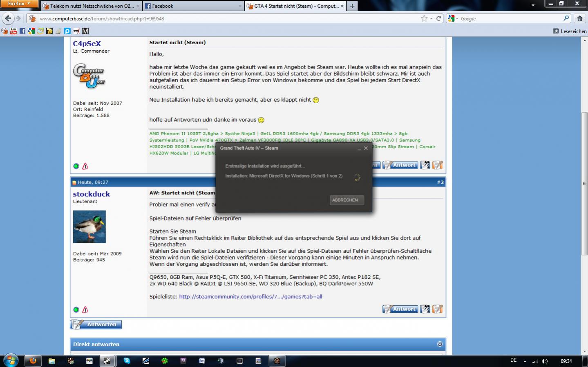This screenshot has height=367, width=588.
Task: Click quick reply icon in C4pSeX's post
Action: coord(438,165)
